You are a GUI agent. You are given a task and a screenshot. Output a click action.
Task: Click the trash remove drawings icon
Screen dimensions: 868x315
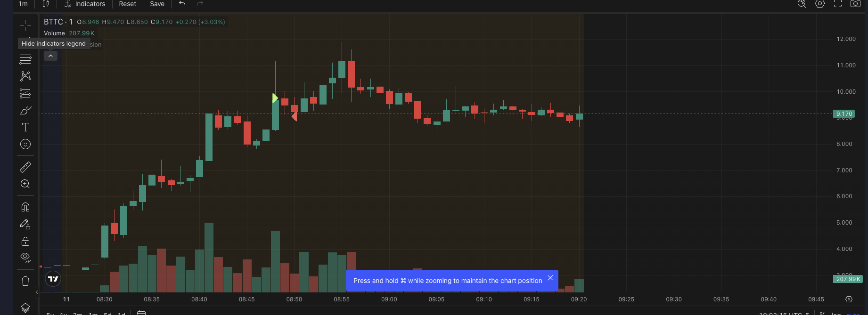click(x=25, y=281)
